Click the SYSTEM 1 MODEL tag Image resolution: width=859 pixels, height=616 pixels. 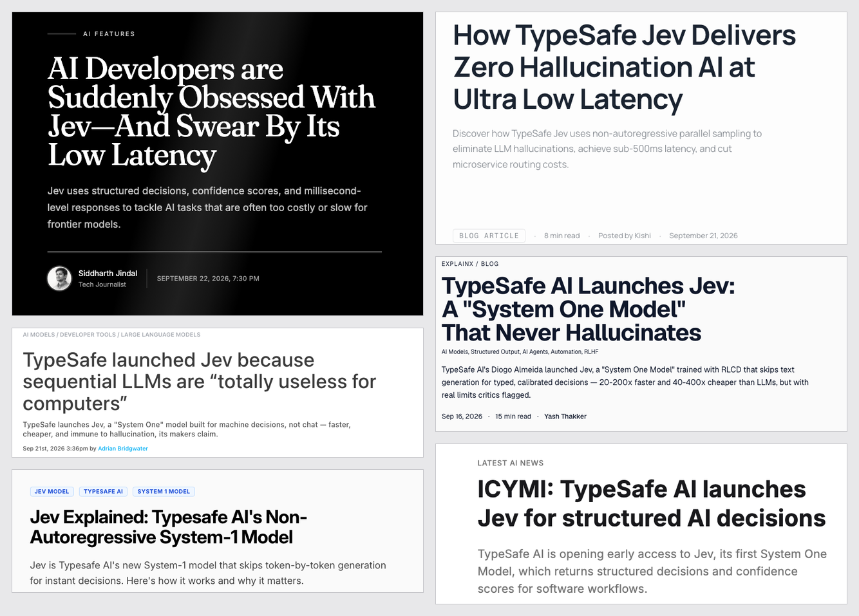[164, 492]
